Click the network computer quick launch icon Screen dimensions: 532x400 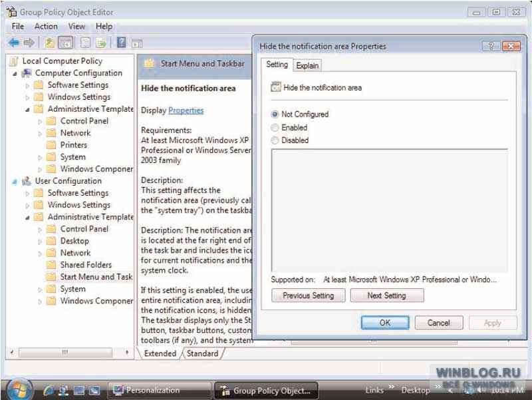(x=63, y=391)
